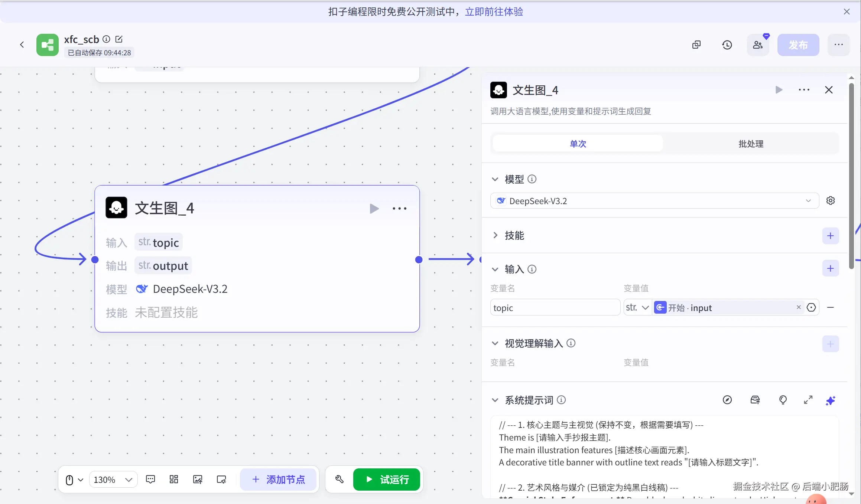The image size is (861, 504).
Task: Open the 130% zoom level dropdown
Action: click(113, 480)
